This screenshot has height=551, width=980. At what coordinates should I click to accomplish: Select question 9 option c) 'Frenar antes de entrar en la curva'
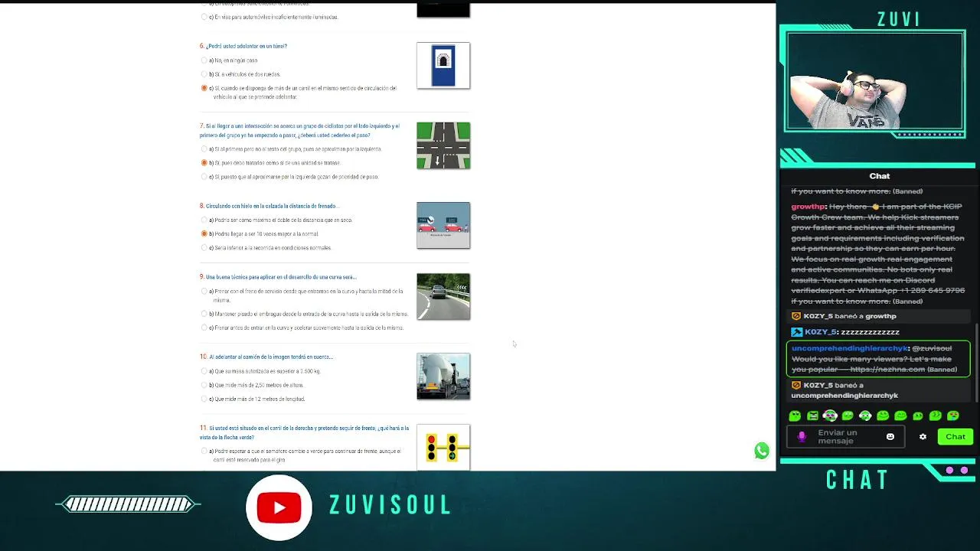(x=204, y=328)
